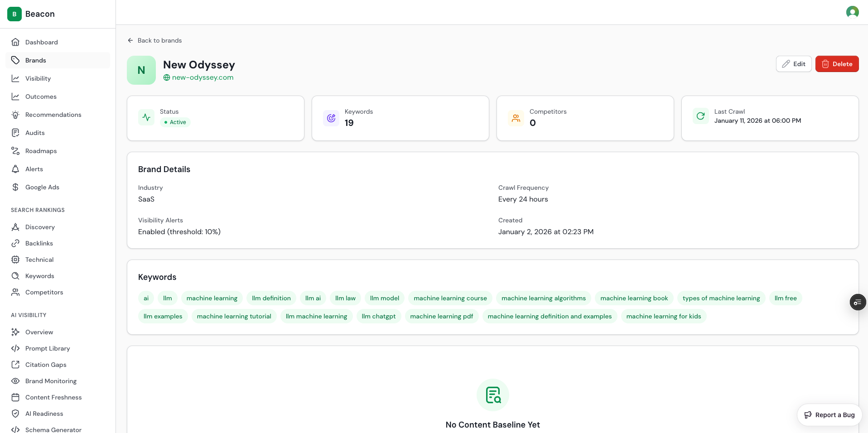
Task: Click the floating dark round widget button
Action: (858, 302)
